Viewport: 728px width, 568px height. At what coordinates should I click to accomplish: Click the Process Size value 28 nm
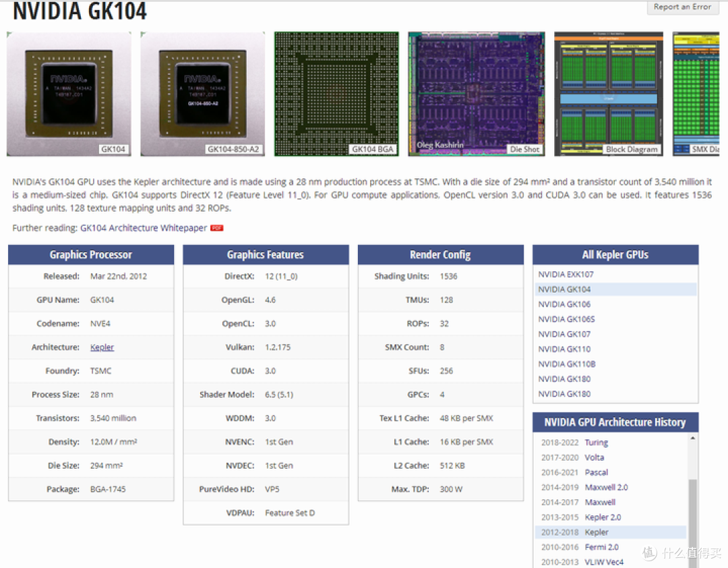pos(102,395)
